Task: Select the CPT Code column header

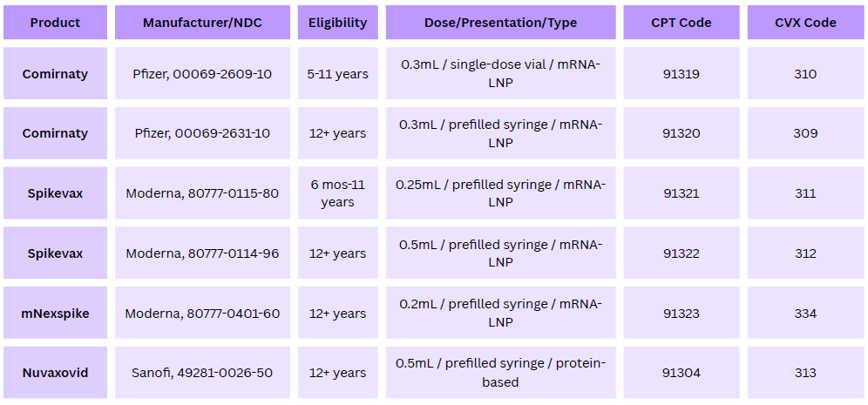Action: tap(682, 23)
